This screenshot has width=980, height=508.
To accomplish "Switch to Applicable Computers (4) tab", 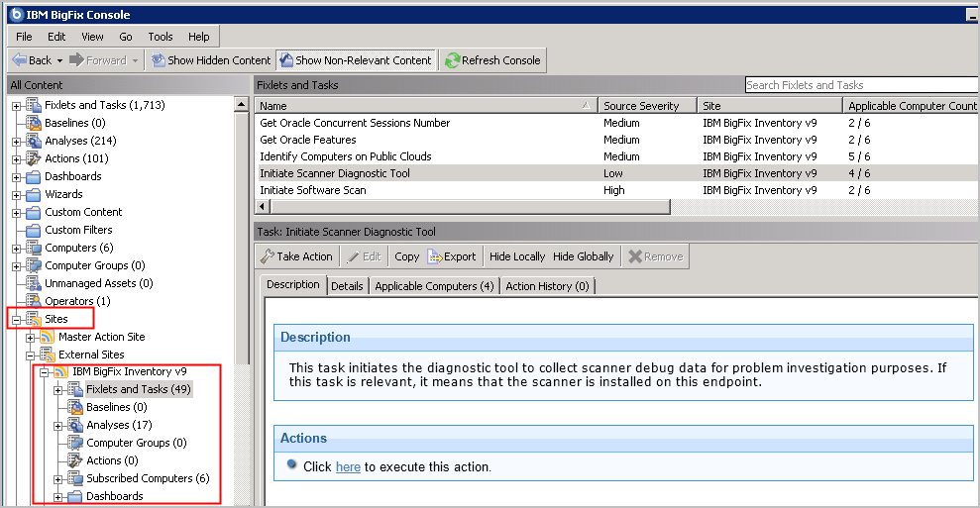I will tap(433, 286).
